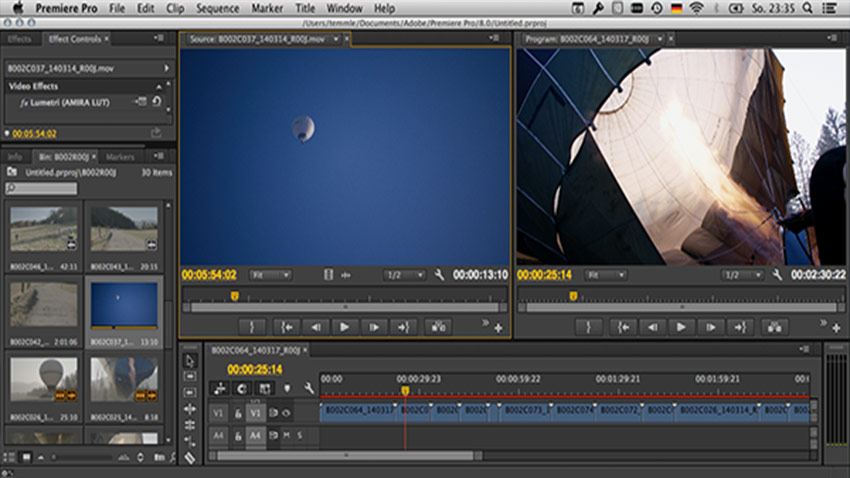Open Effect Controls panel menu

[158, 38]
